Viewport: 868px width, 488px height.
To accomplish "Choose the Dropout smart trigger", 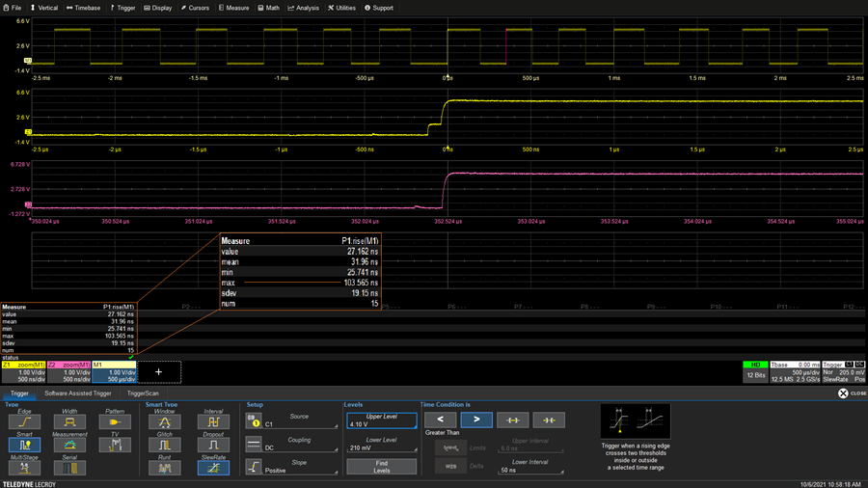I will tap(213, 445).
